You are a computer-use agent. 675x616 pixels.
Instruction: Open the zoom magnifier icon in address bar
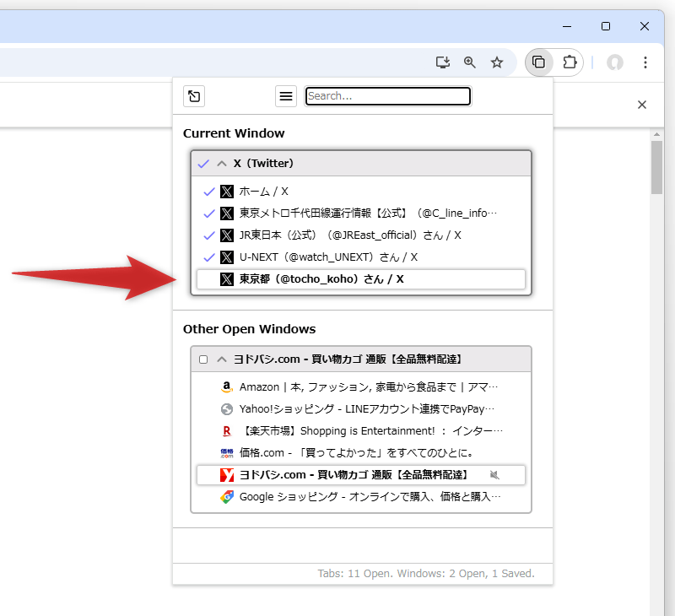470,62
